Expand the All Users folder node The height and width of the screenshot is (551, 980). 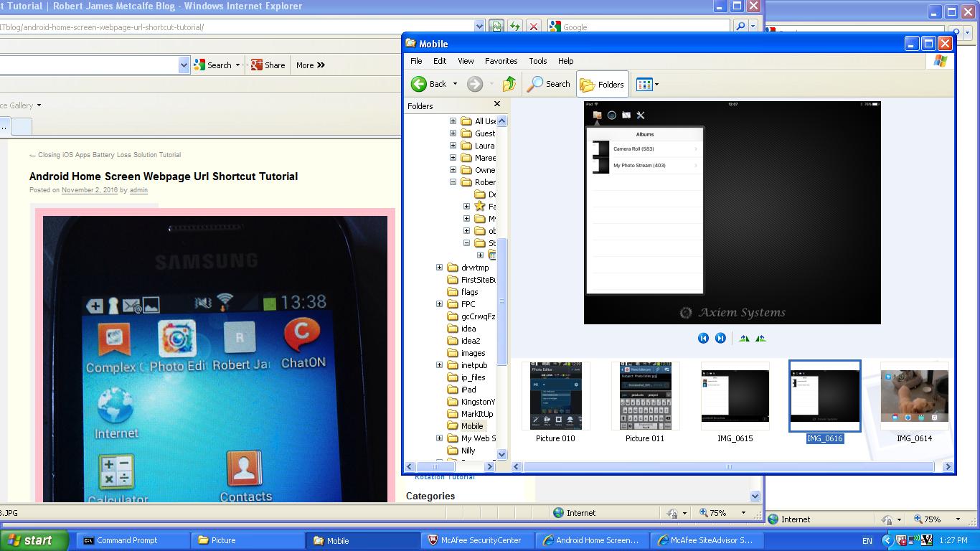[453, 121]
